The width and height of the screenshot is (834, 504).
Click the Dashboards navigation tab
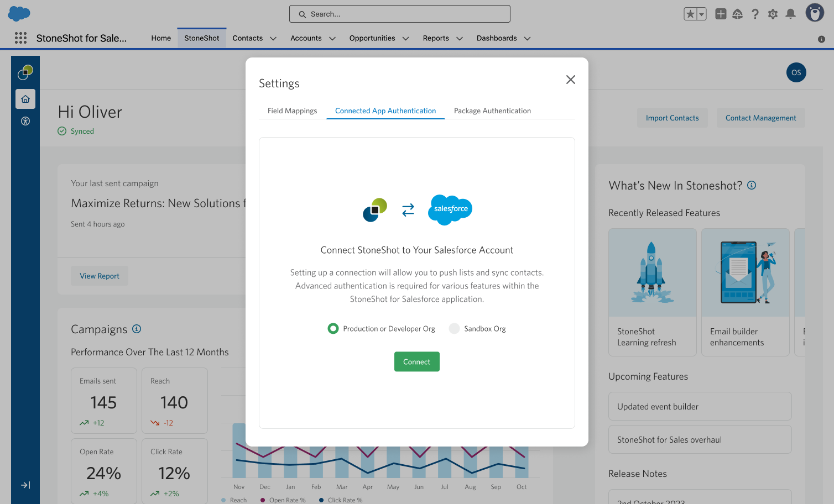(497, 38)
